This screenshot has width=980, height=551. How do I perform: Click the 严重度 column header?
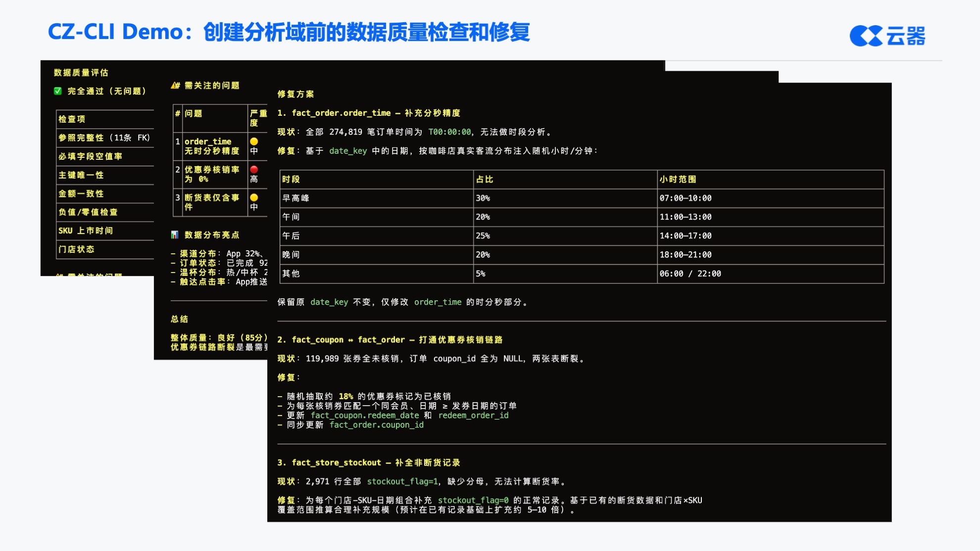[x=258, y=118]
